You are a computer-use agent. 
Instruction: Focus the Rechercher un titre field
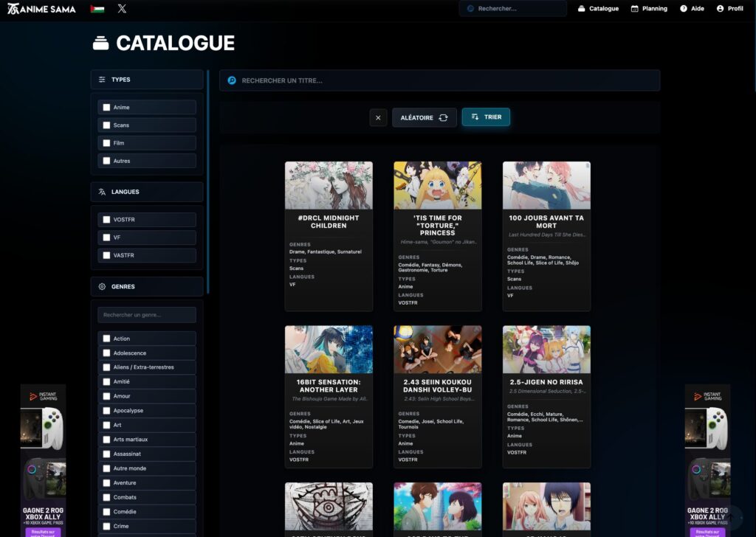coord(440,80)
